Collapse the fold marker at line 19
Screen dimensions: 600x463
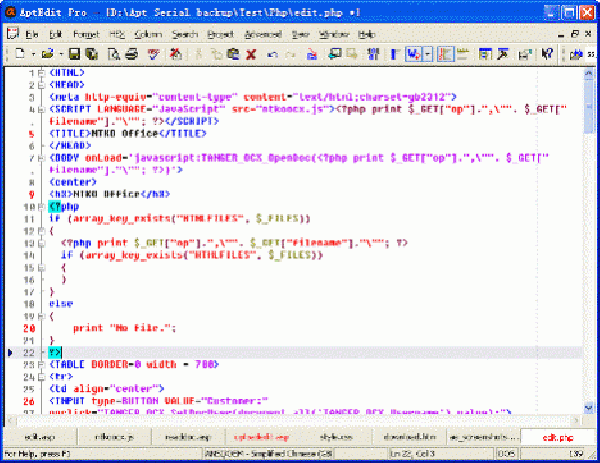coord(40,314)
